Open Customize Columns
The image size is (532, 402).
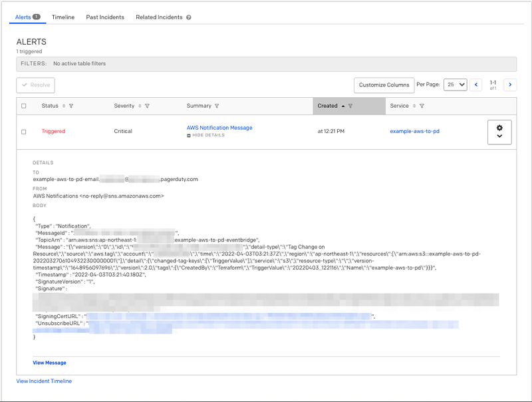pos(384,85)
